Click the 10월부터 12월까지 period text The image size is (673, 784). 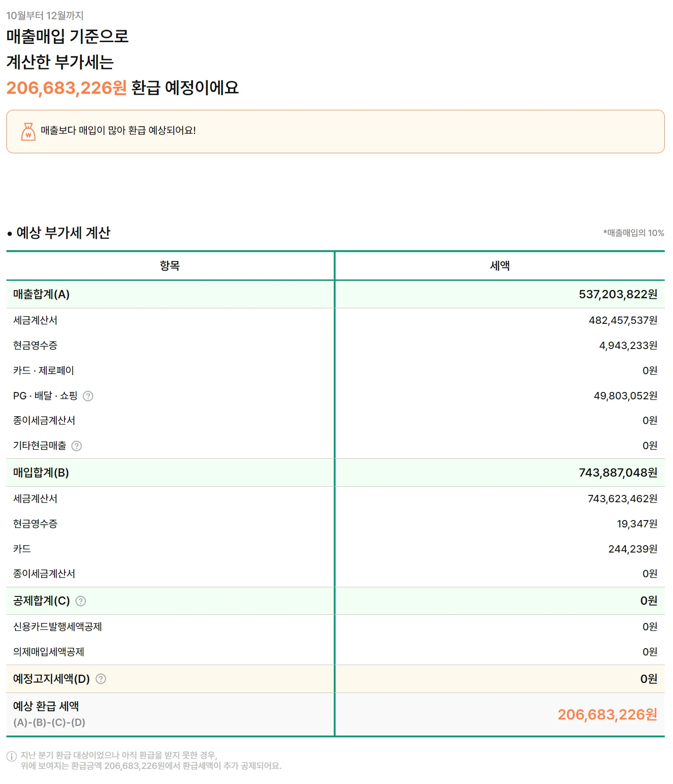45,16
